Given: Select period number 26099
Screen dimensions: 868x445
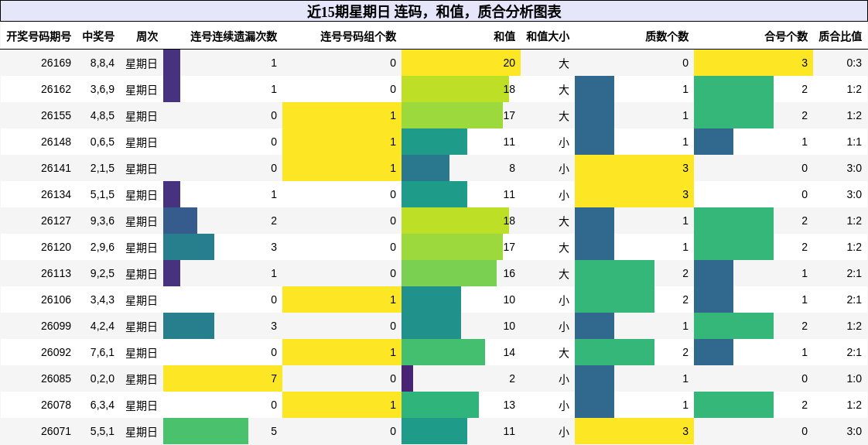Looking at the screenshot, I should point(56,326).
